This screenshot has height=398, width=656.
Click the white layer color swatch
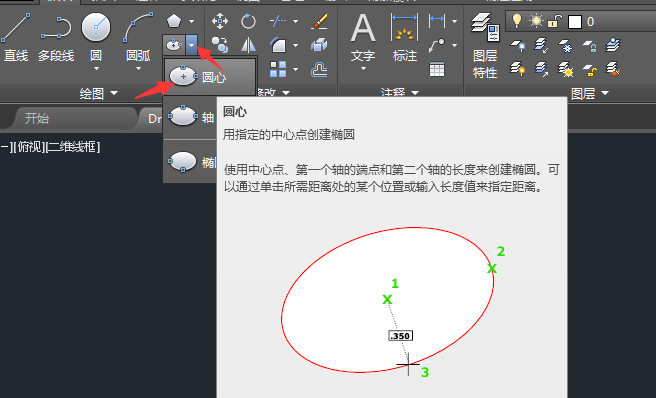tap(575, 21)
